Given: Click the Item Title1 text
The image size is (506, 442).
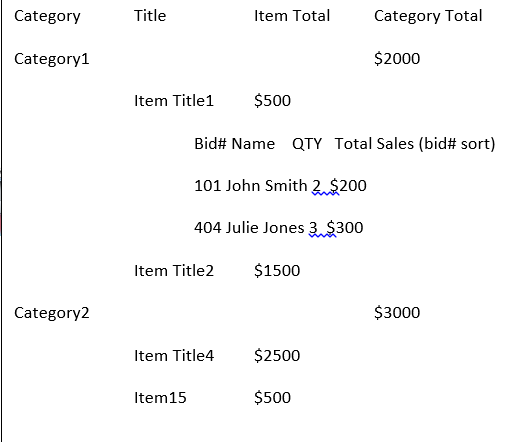Looking at the screenshot, I should [x=174, y=101].
